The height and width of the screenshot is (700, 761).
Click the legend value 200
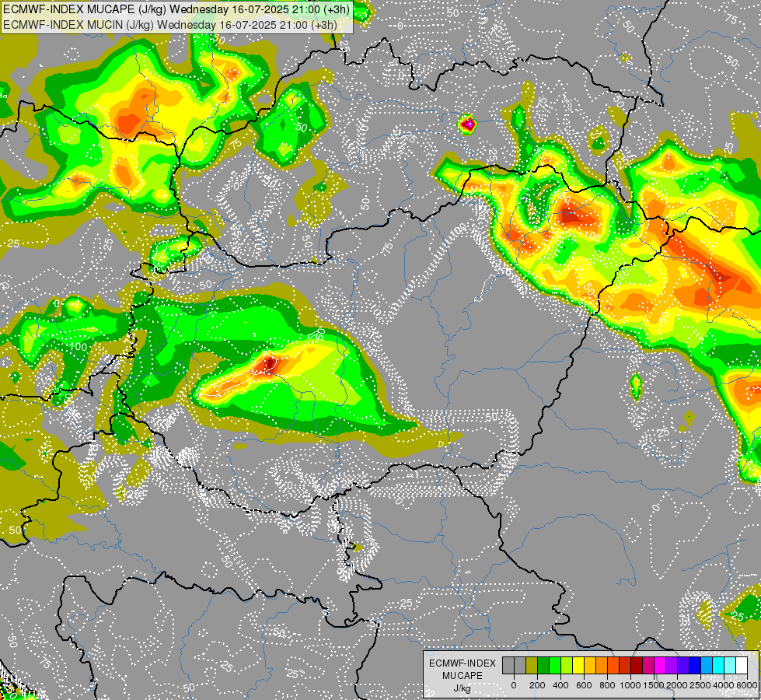point(537,685)
